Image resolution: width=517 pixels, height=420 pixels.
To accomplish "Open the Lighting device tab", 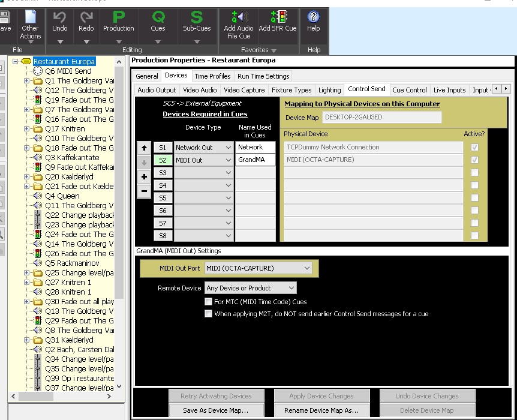I will pos(329,90).
